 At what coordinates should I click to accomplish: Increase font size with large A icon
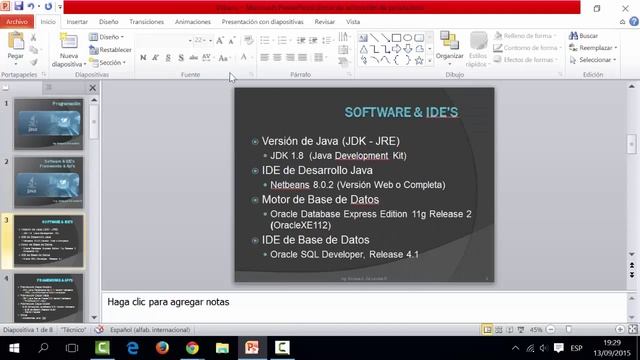point(220,40)
